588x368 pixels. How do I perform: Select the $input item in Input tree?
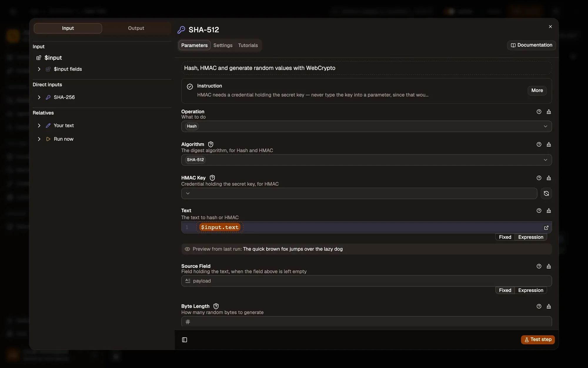click(53, 58)
